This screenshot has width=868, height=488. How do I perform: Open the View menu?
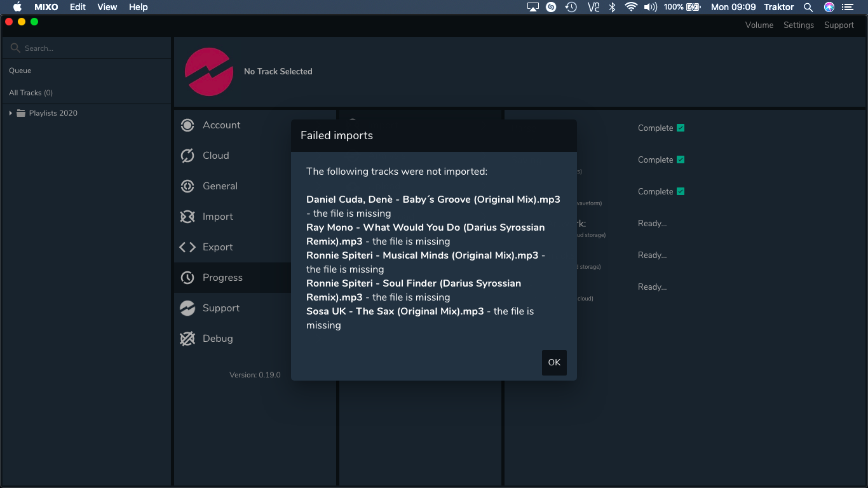(x=107, y=7)
